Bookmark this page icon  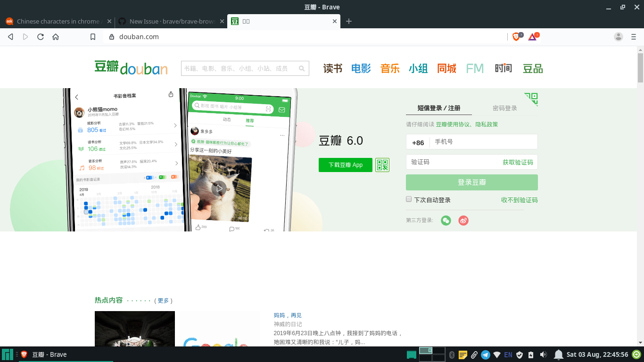click(93, 37)
